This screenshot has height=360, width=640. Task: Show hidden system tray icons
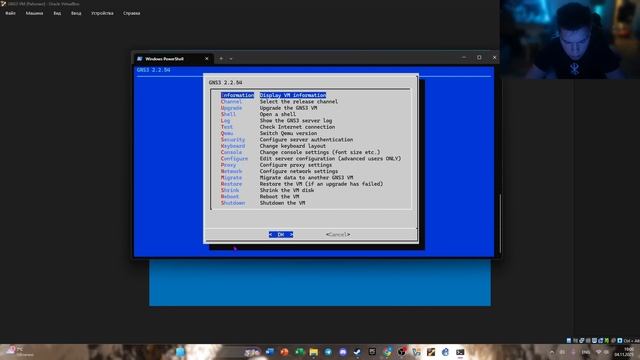click(552, 352)
